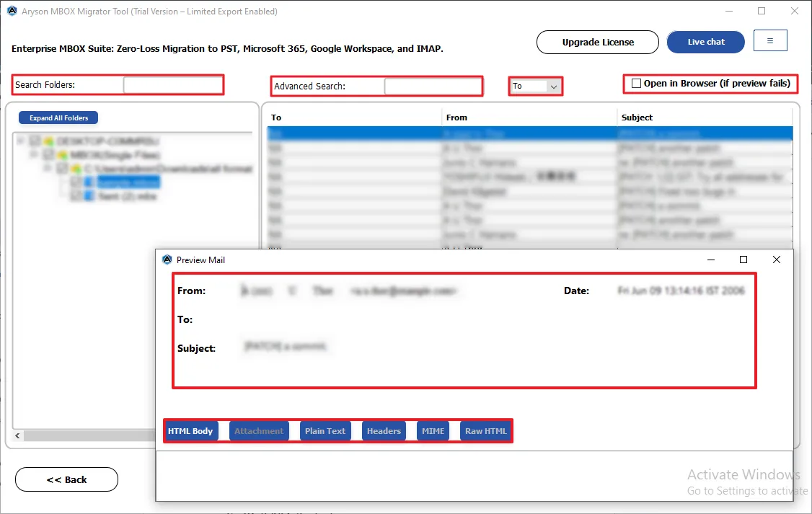Switch to Attachment tab
The height and width of the screenshot is (514, 812).
[x=259, y=430]
